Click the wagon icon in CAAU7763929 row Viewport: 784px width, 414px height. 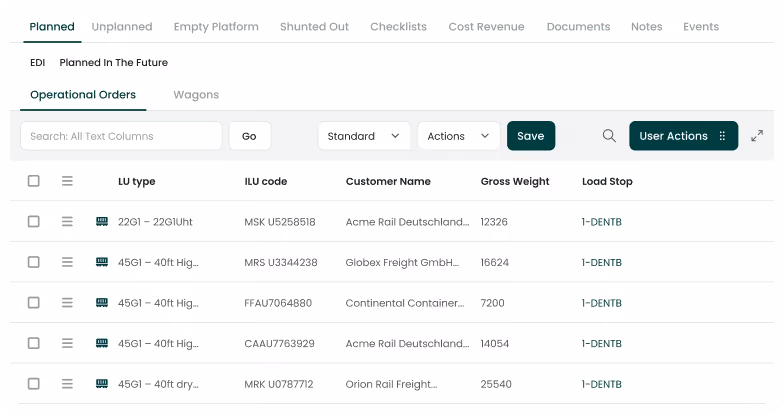(x=102, y=343)
